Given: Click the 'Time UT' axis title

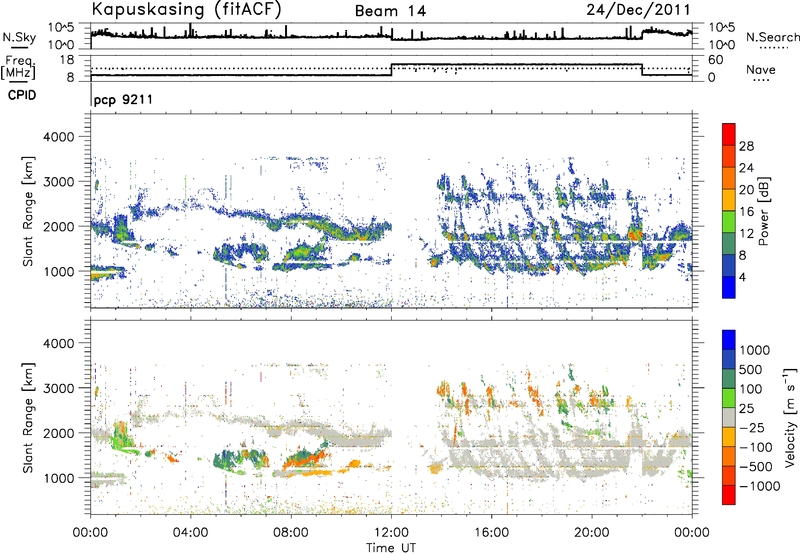Looking at the screenshot, I should coord(391,548).
